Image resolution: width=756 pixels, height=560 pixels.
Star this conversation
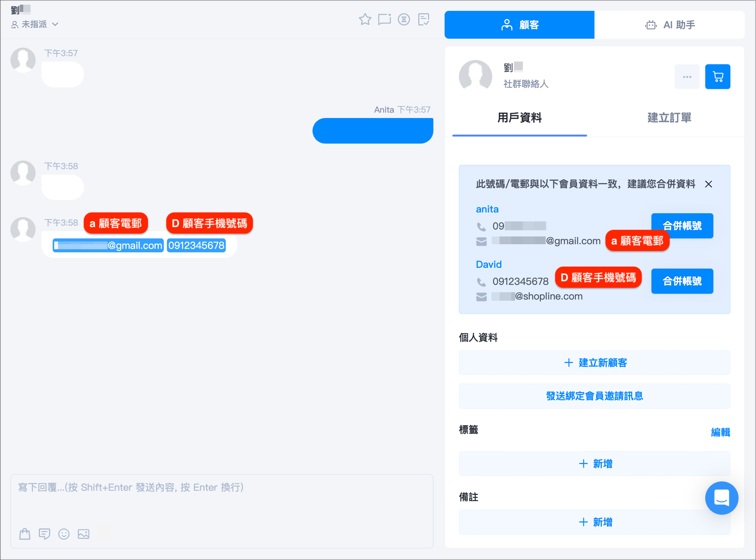click(x=365, y=19)
